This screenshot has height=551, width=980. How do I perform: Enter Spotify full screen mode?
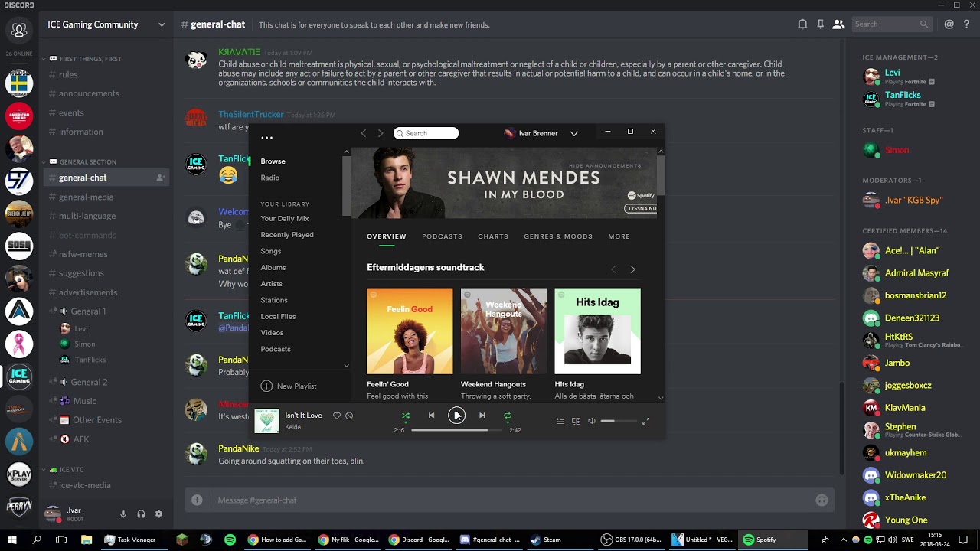(x=645, y=421)
